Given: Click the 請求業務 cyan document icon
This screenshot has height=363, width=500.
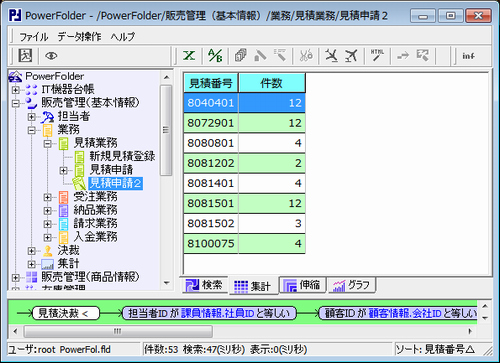Looking at the screenshot, I should pyautogui.click(x=63, y=224).
